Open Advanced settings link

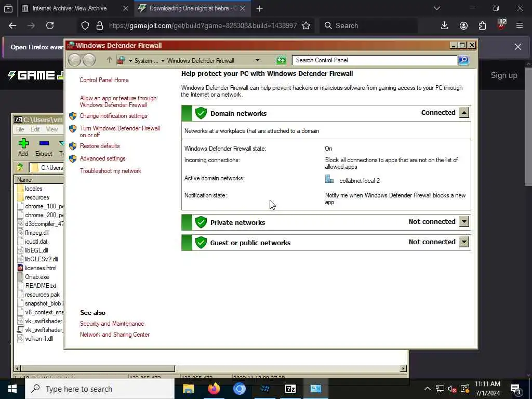click(x=102, y=158)
